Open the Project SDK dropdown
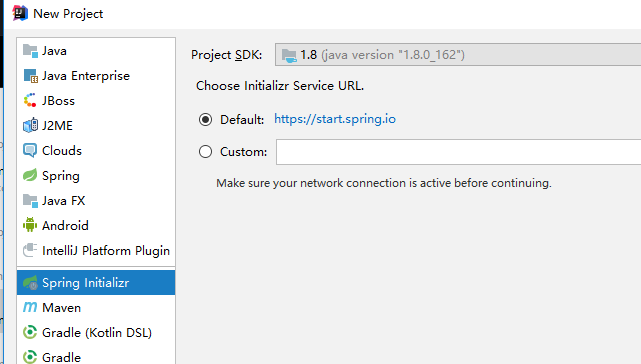The width and height of the screenshot is (641, 364). tap(458, 55)
